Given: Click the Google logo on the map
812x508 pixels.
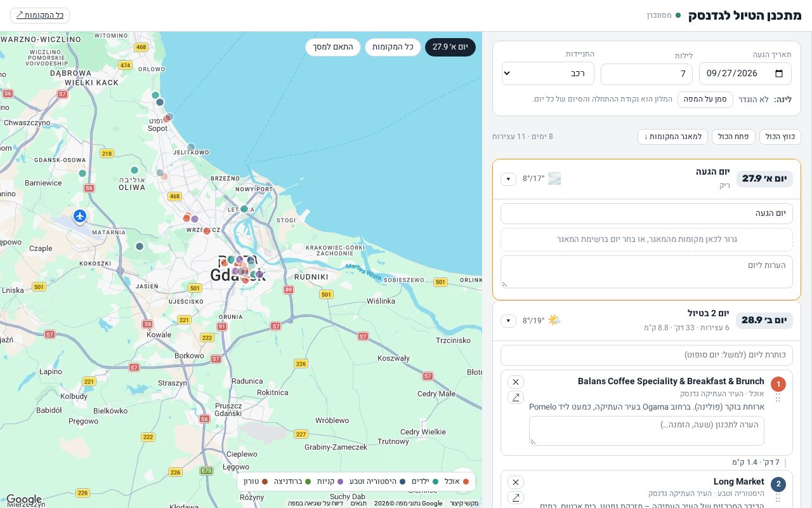Looking at the screenshot, I should [x=23, y=499].
